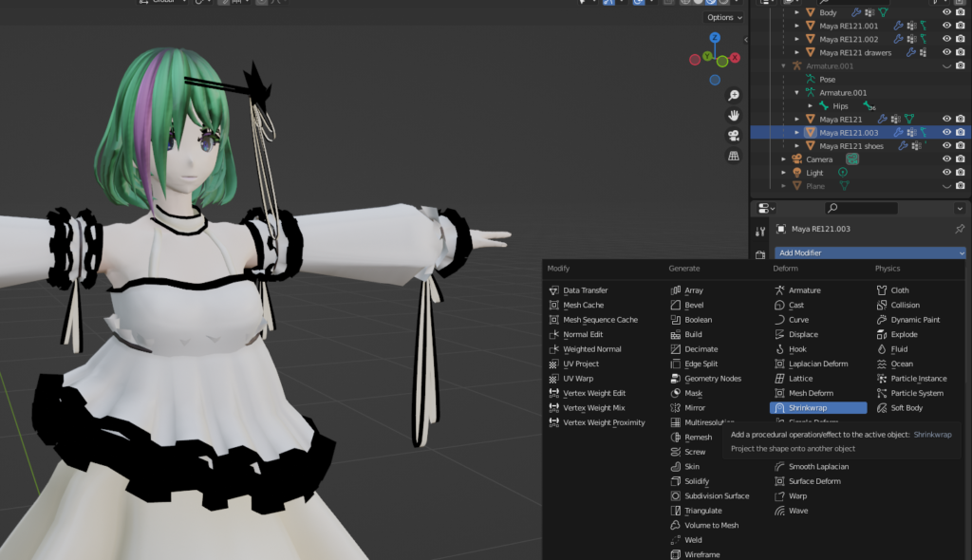
Task: Collapse the Armature.001 object hierarchy
Action: coord(783,65)
